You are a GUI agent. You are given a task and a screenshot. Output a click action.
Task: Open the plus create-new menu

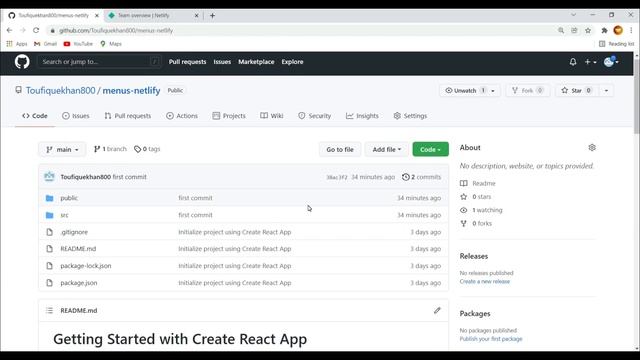point(590,62)
